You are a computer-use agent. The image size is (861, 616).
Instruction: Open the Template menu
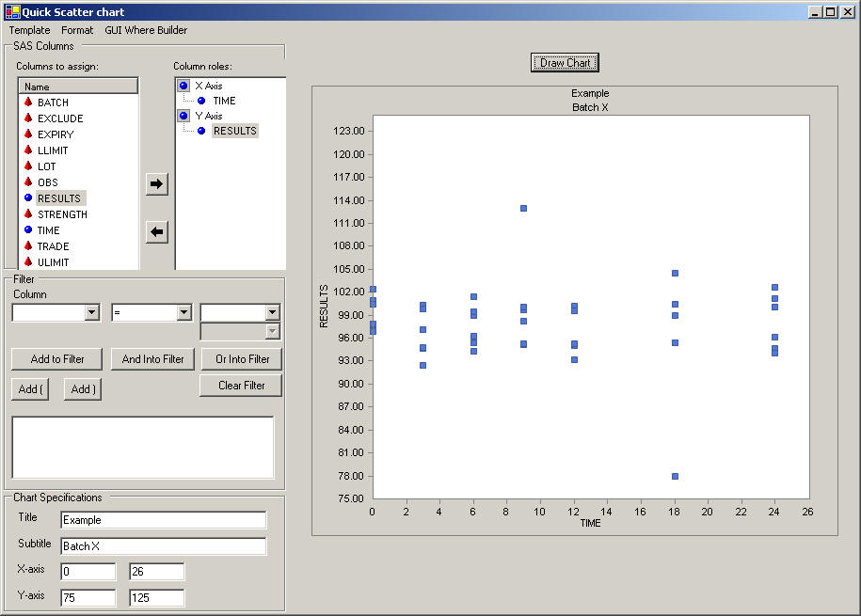(x=30, y=30)
